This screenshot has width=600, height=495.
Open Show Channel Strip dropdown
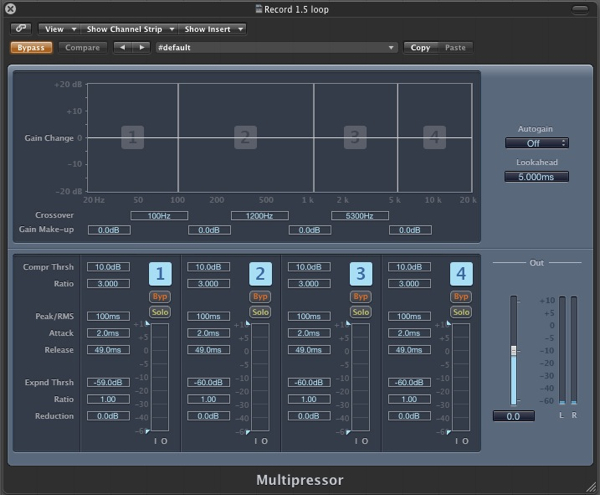click(x=129, y=29)
